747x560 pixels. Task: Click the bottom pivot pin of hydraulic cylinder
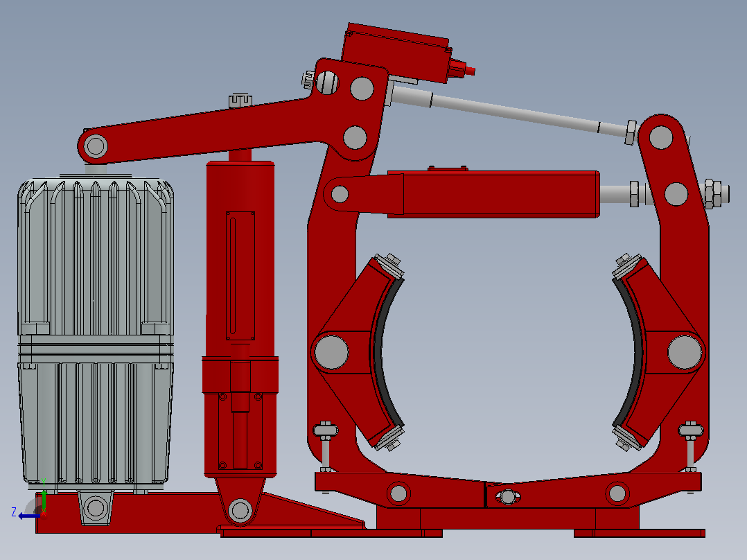pyautogui.click(x=240, y=510)
